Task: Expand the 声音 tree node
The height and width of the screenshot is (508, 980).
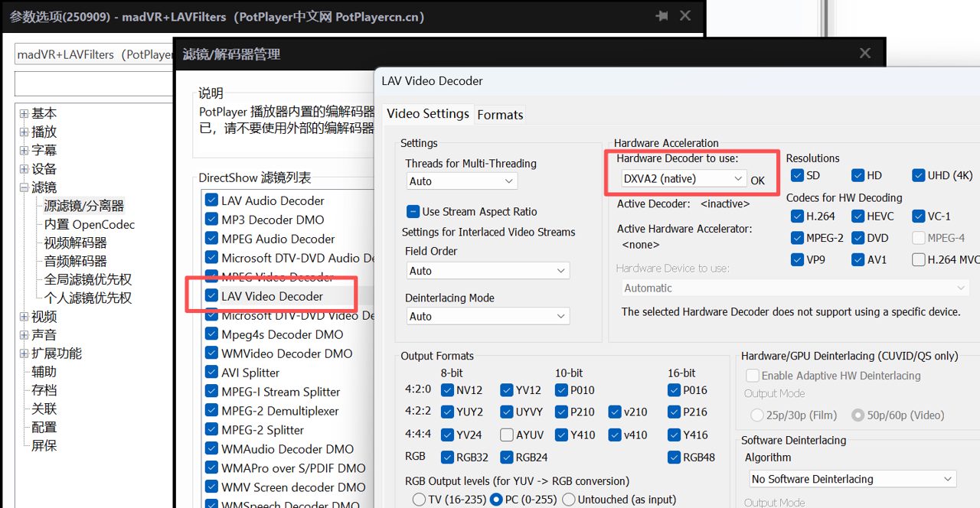Action: point(24,335)
